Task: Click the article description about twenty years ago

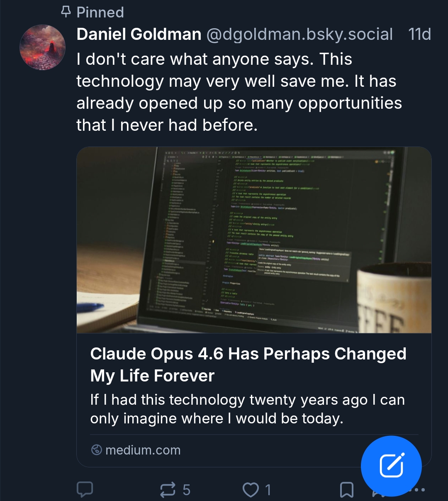Action: pos(247,409)
